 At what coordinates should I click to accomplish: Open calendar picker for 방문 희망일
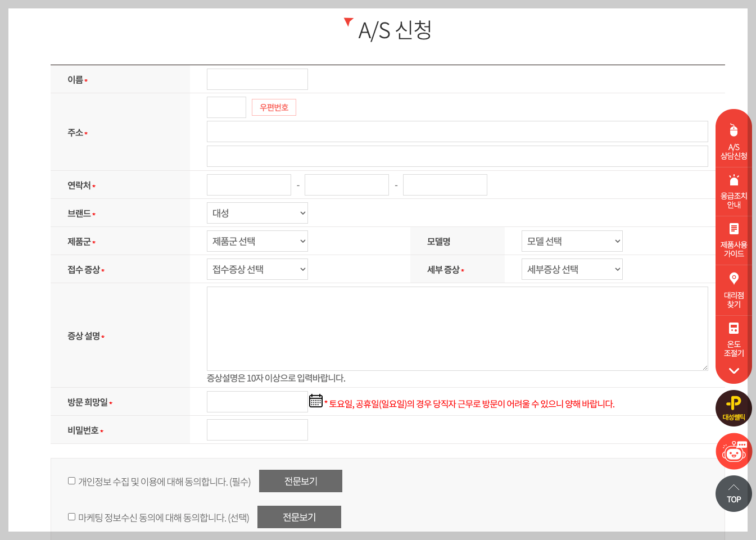pos(316,401)
